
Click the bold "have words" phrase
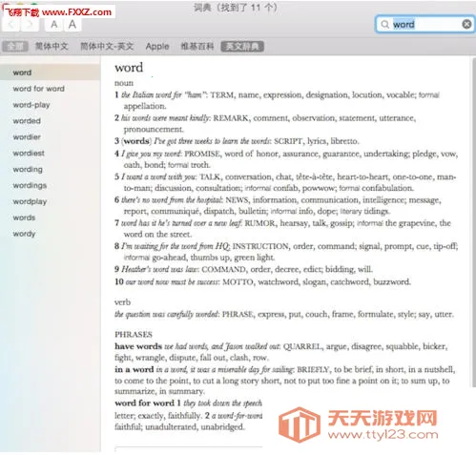[138, 346]
